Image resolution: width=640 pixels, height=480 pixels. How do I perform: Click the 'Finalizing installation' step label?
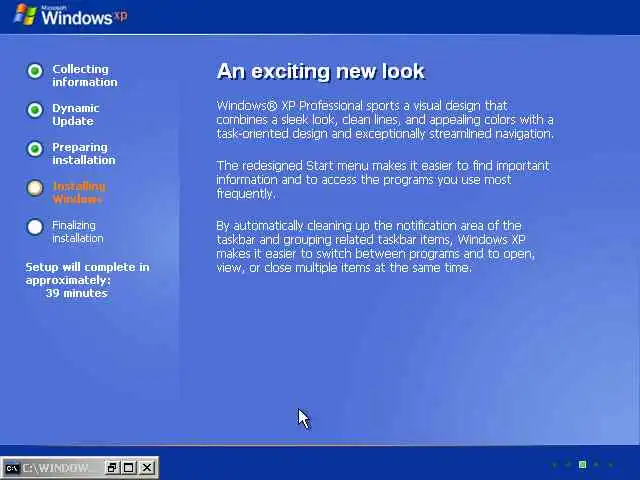[x=78, y=231]
